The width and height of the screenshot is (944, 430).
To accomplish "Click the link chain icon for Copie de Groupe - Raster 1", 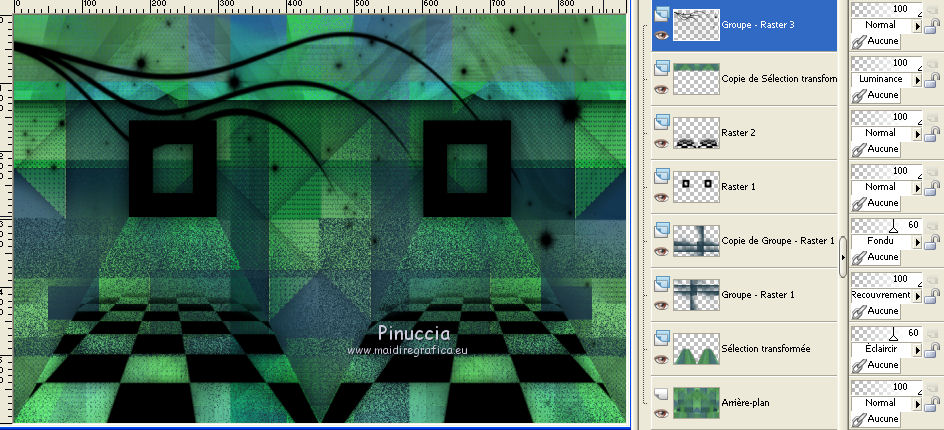I will click(859, 257).
